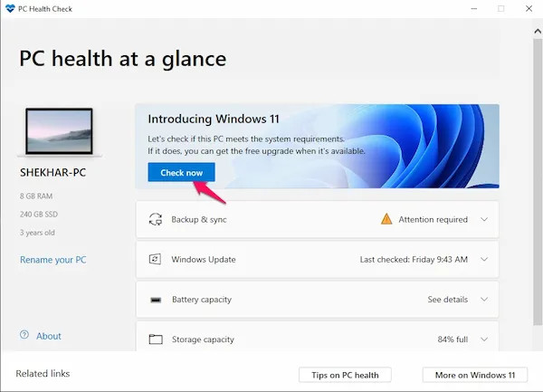Click the scrollbar up arrow

point(538,31)
